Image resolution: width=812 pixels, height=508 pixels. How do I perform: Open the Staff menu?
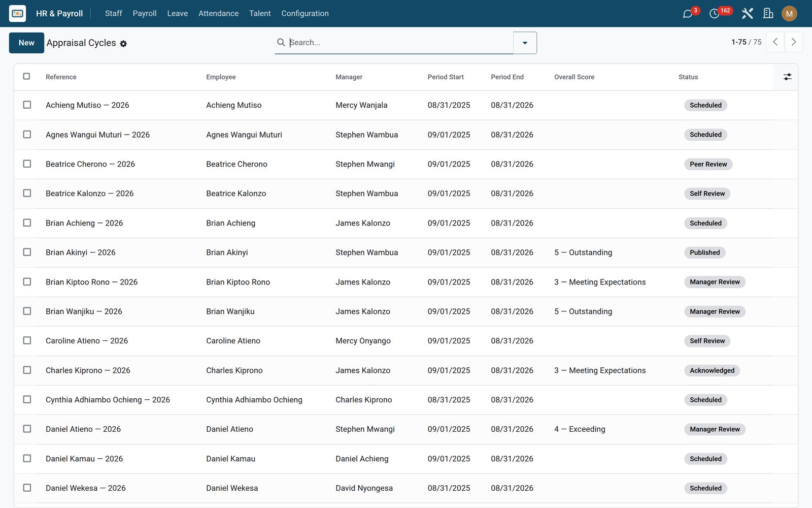coord(114,13)
